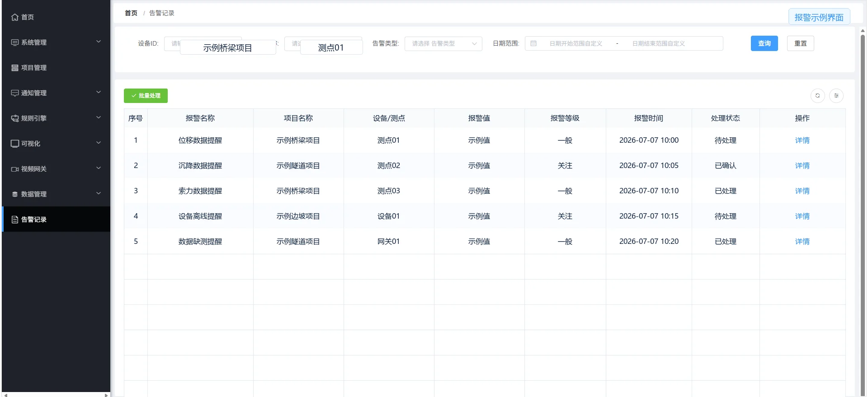Image resolution: width=868 pixels, height=397 pixels.
Task: Click the calendar icon in date range
Action: click(x=533, y=43)
